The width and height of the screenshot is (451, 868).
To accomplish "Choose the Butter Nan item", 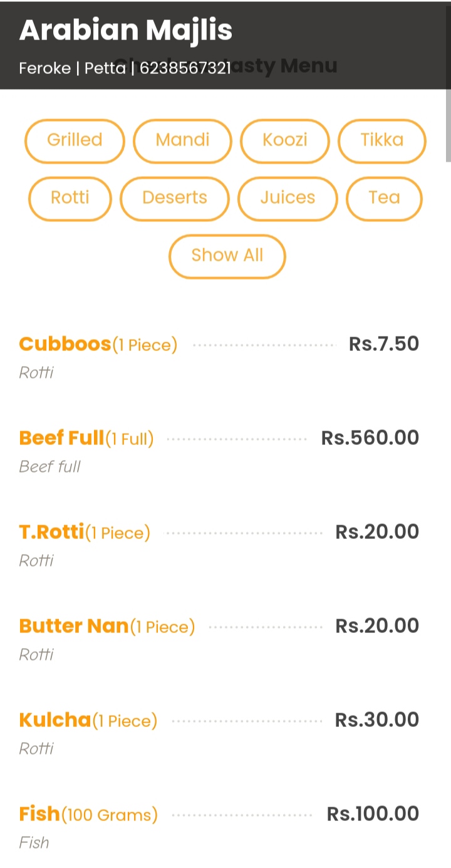I will [x=74, y=626].
